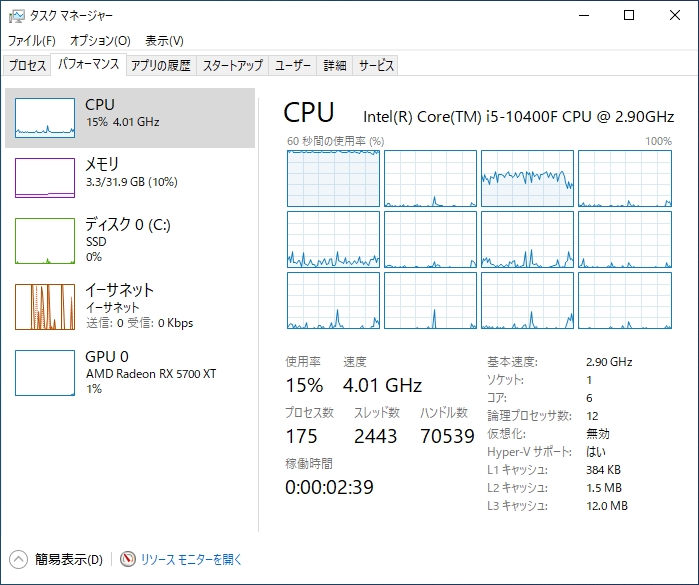699x585 pixels.
Task: Open リソース モニターを開く link
Action: (x=191, y=560)
